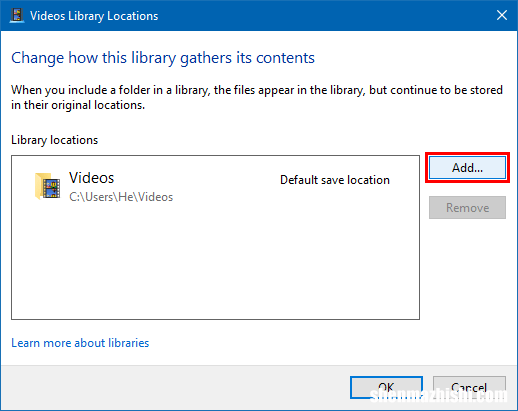Select the Videos folder filmstrip icon
Image resolution: width=518 pixels, height=411 pixels.
click(48, 186)
